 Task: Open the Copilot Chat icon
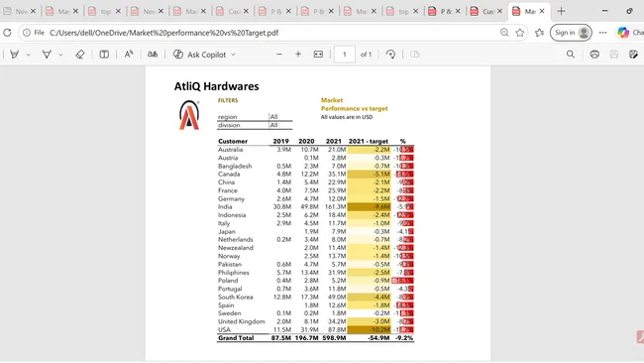tap(623, 33)
